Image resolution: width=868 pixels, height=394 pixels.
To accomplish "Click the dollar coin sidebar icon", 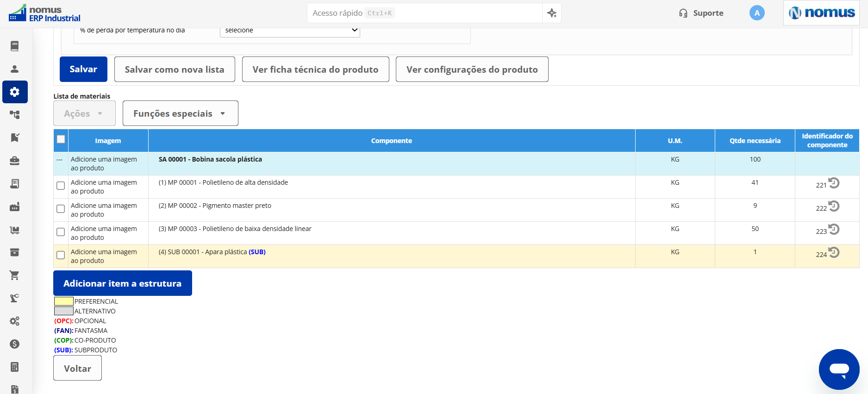I will click(x=15, y=344).
